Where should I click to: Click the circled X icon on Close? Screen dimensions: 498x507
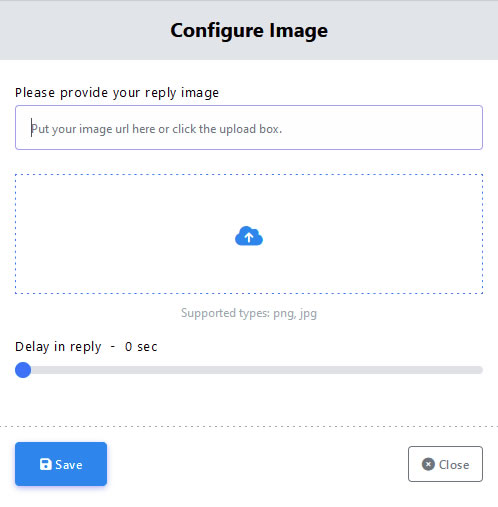coord(428,464)
